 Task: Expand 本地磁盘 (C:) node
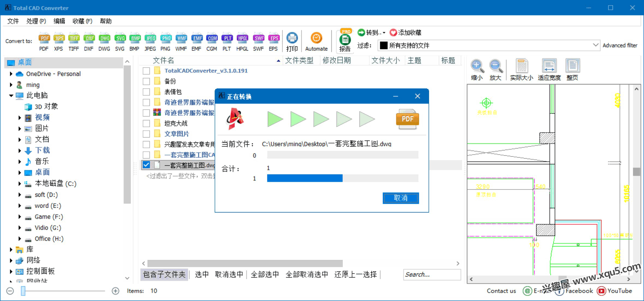pos(20,184)
